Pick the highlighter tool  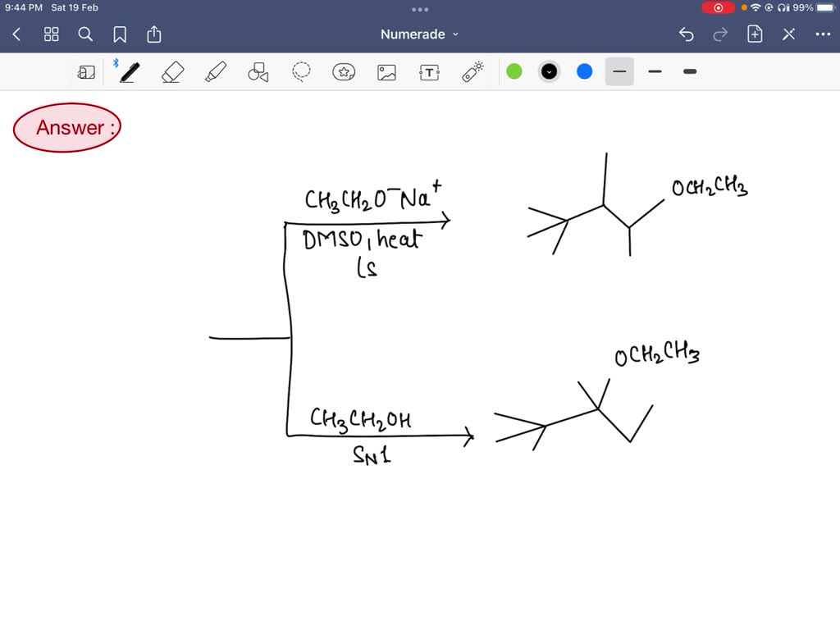(x=215, y=72)
